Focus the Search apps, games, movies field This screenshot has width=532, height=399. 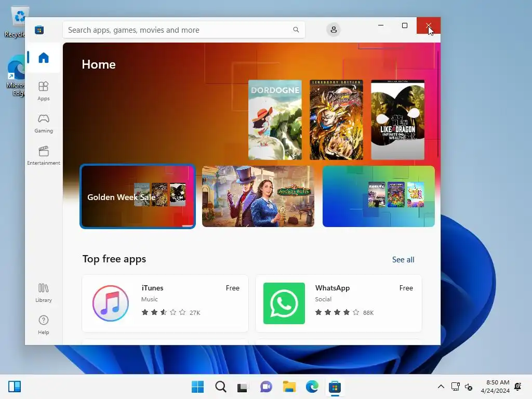[183, 30]
